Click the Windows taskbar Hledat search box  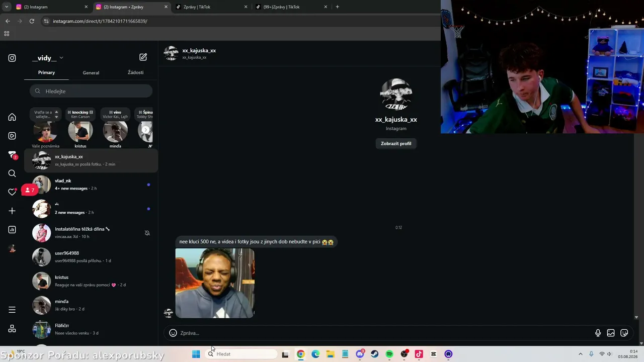click(242, 354)
